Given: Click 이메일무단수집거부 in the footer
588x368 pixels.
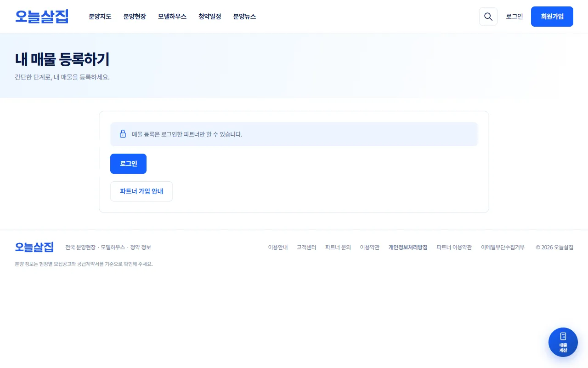Looking at the screenshot, I should click(x=503, y=247).
